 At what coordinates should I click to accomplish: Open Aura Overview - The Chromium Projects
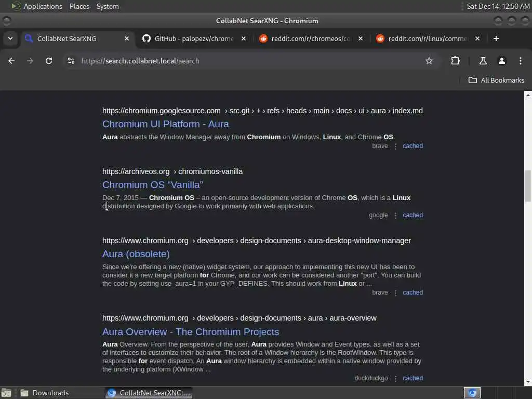[x=191, y=331]
